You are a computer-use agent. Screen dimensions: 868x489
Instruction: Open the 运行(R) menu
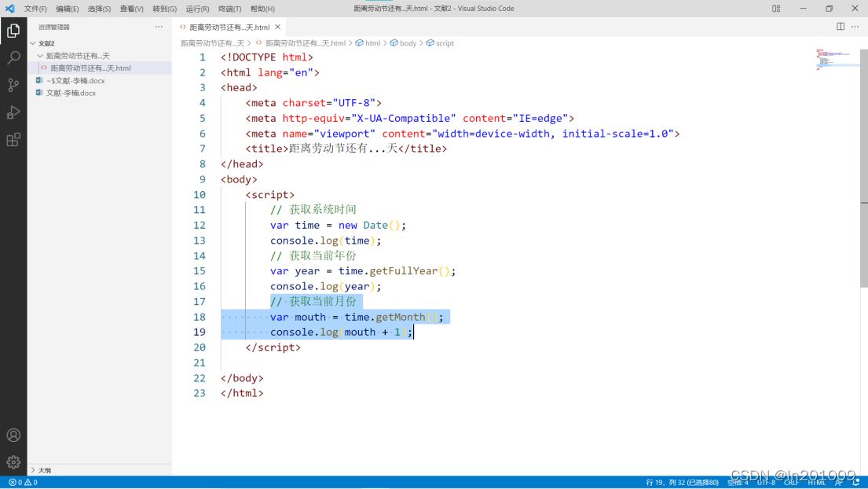pyautogui.click(x=197, y=9)
